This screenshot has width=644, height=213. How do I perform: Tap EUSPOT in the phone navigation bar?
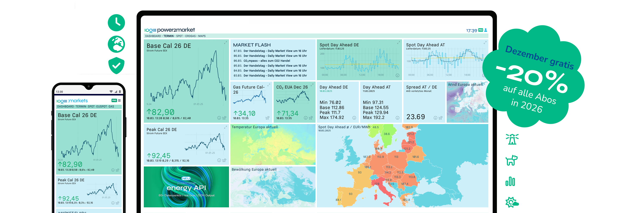tap(102, 107)
